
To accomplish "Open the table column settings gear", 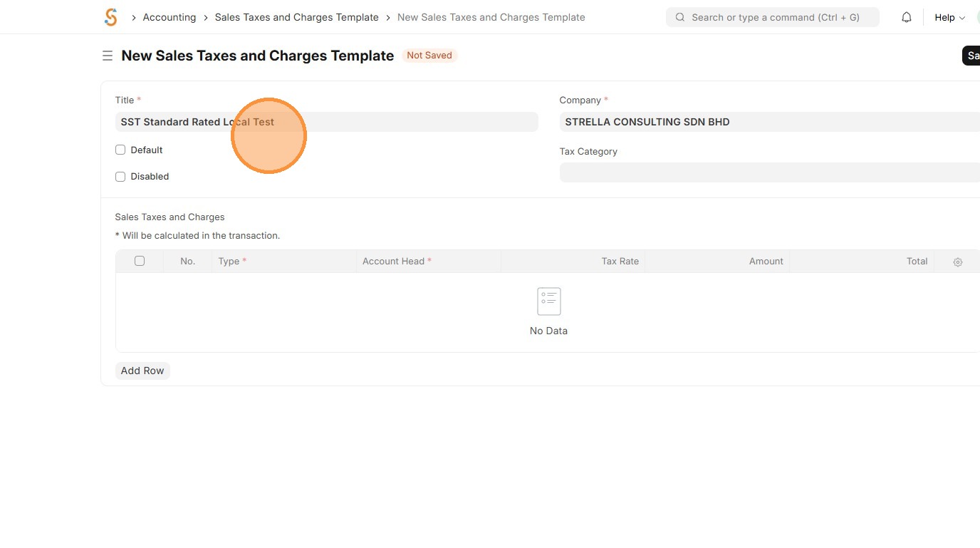I will 958,262.
